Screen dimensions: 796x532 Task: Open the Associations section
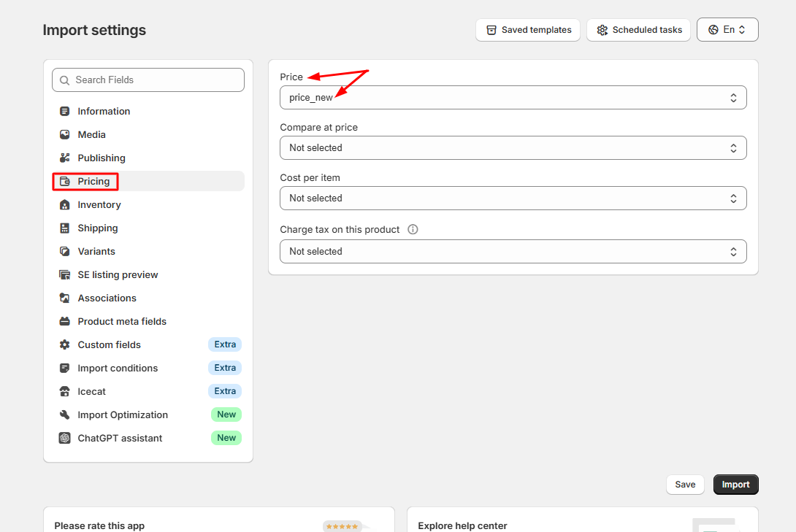coord(148,298)
